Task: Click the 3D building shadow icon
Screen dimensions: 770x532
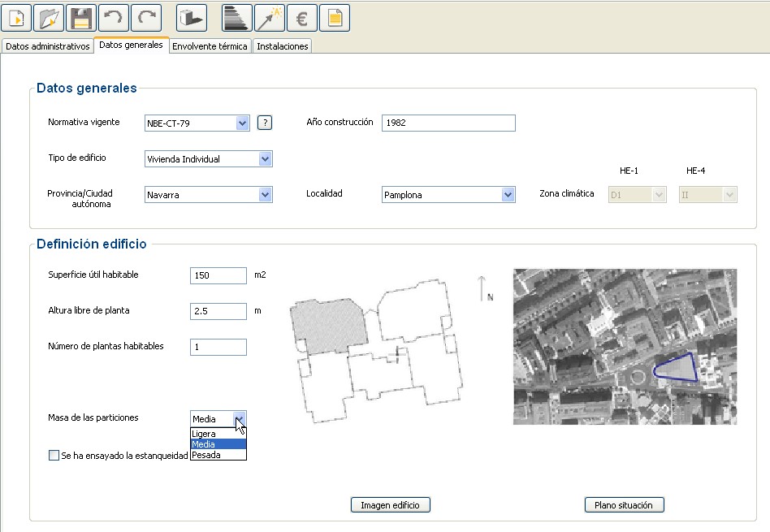Action: pos(191,18)
